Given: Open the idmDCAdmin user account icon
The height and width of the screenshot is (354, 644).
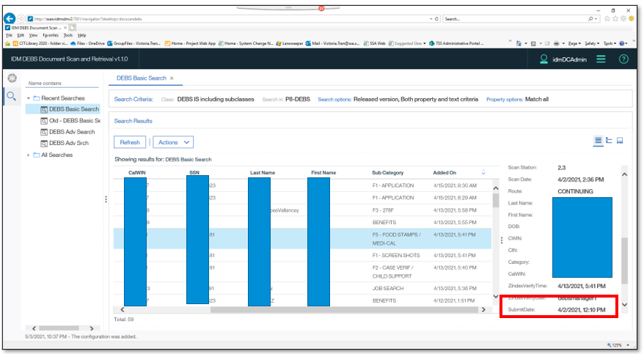Looking at the screenshot, I should [x=544, y=59].
